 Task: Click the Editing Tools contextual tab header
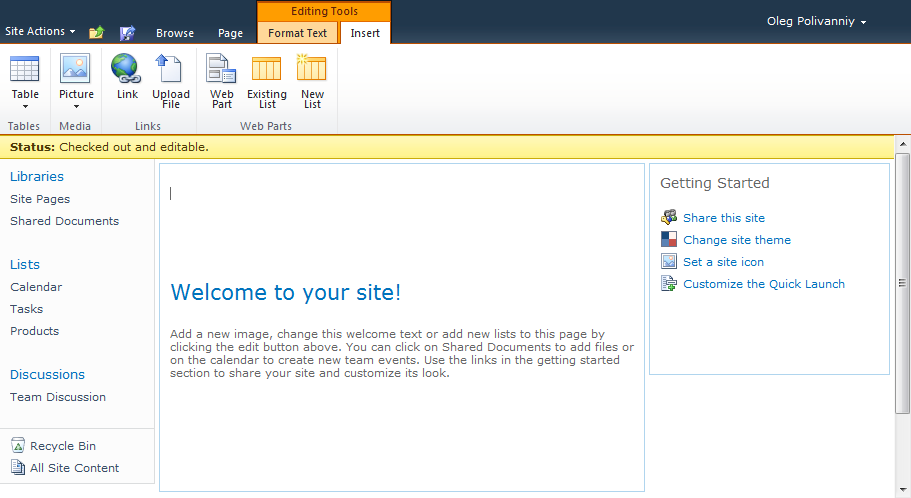point(324,12)
